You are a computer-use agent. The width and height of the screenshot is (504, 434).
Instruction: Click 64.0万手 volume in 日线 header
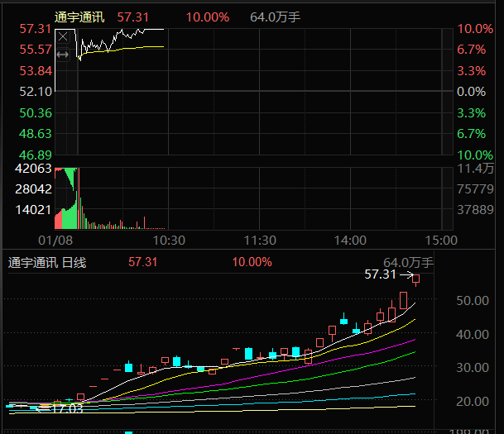408,263
